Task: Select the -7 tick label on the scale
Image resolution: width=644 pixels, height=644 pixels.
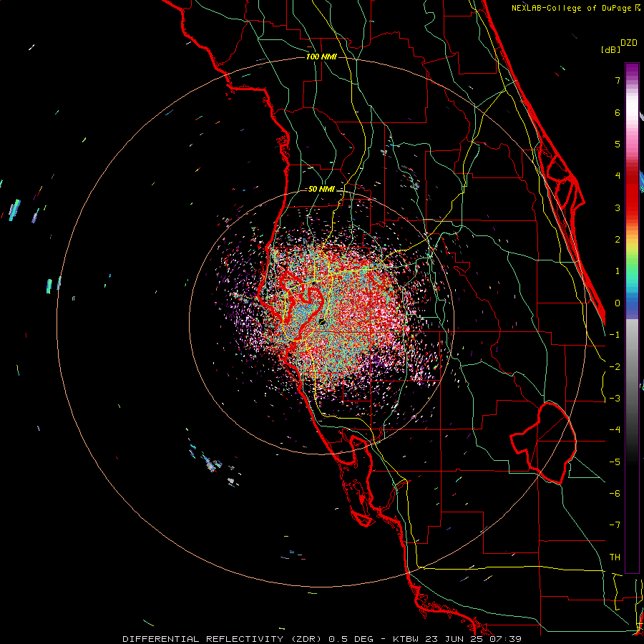Action: coord(615,525)
